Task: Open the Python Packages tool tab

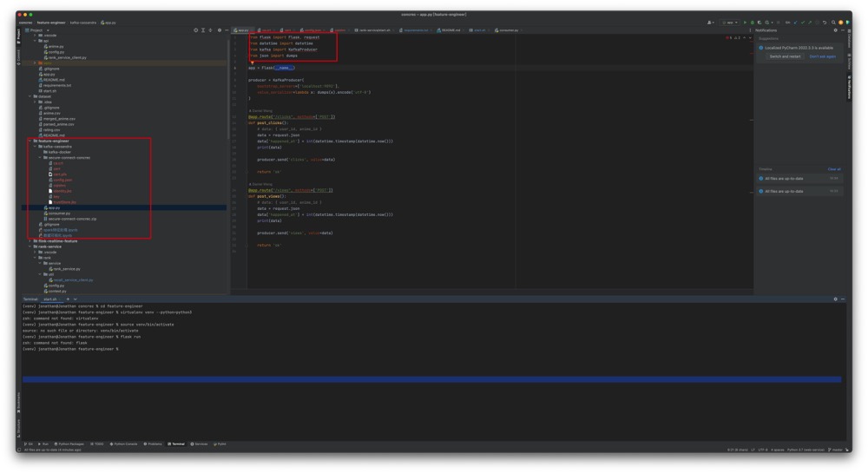Action: click(x=69, y=443)
